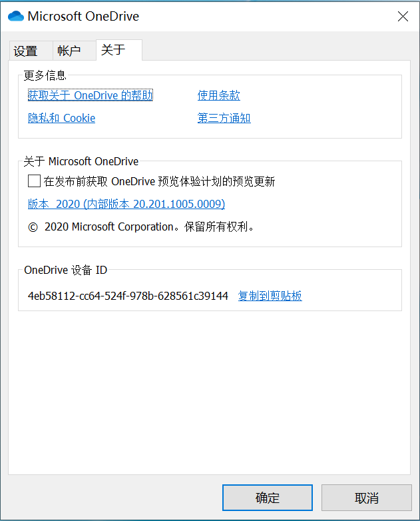
Task: Click the © 2020 Microsoft Corporation copyright text
Action: pos(141,227)
